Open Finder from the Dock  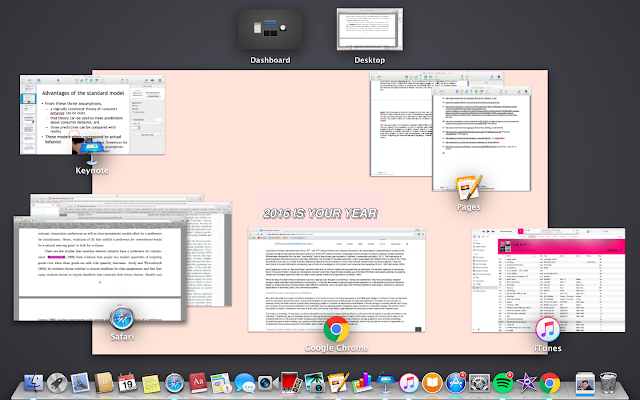click(x=34, y=383)
